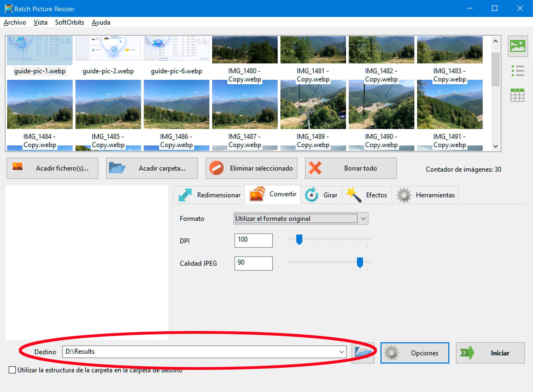533x392 pixels.
Task: Click the green arrow Iniciar icon
Action: coord(467,353)
